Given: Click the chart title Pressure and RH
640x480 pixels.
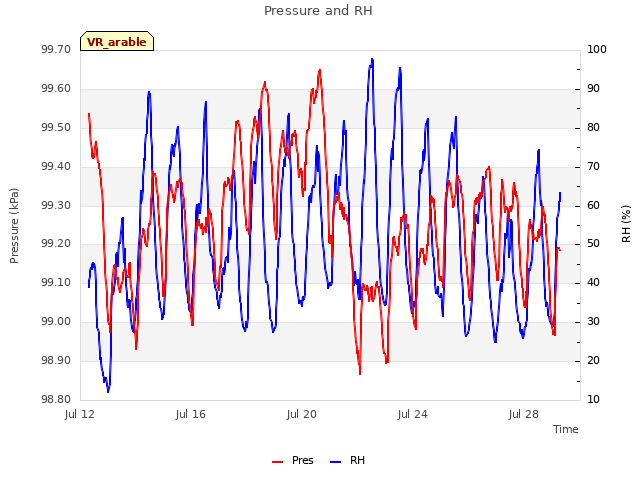Looking at the screenshot, I should (x=318, y=11).
